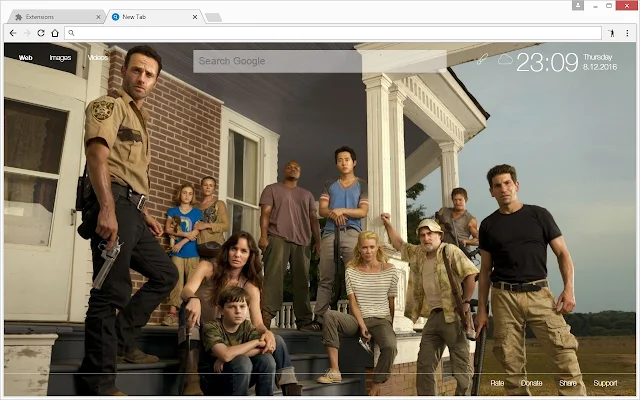Screen dimensions: 640x400
Task: Click the 23:09 clock display
Action: 547,62
